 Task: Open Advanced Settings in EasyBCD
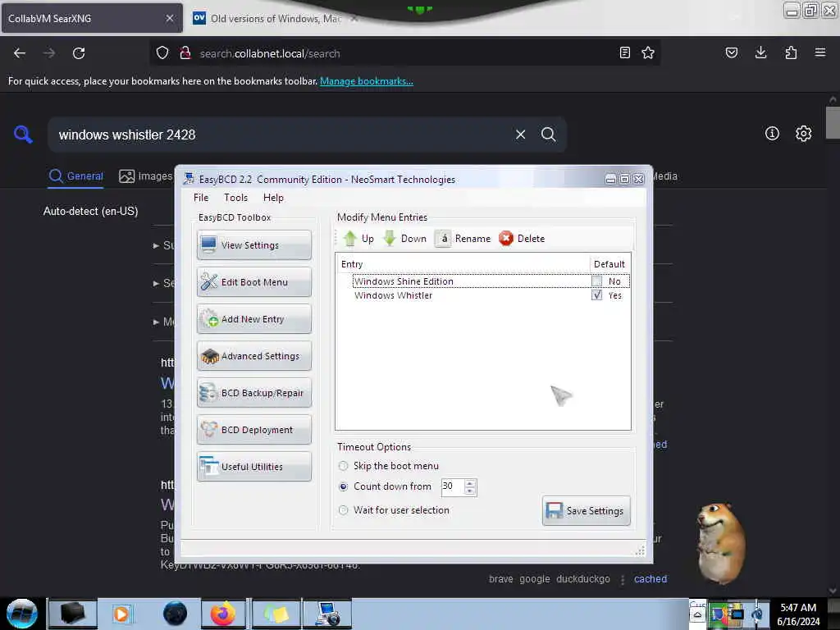tap(254, 356)
